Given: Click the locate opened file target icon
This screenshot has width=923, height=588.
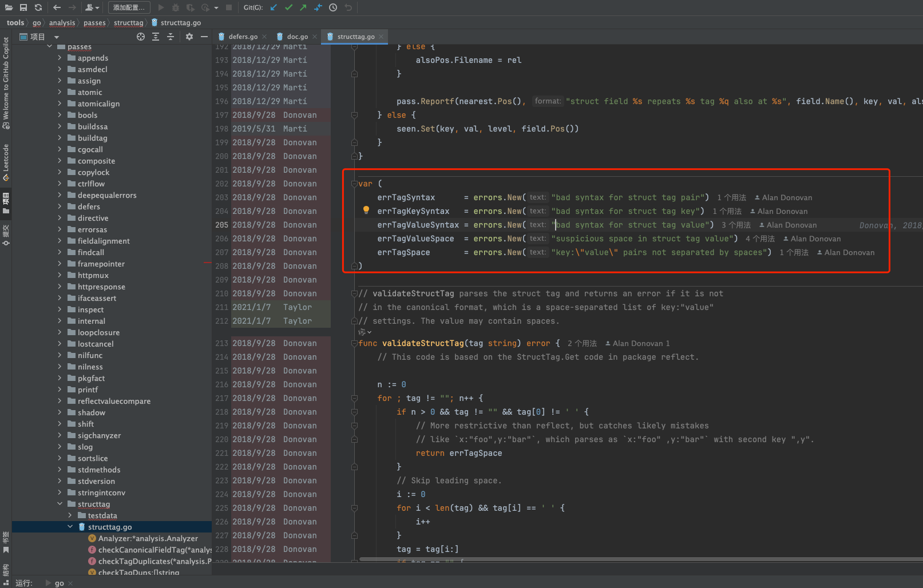Looking at the screenshot, I should tap(141, 37).
